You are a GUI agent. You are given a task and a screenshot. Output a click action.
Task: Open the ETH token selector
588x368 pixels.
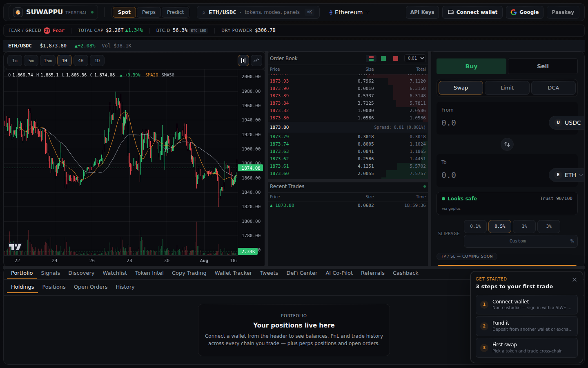[x=566, y=175]
